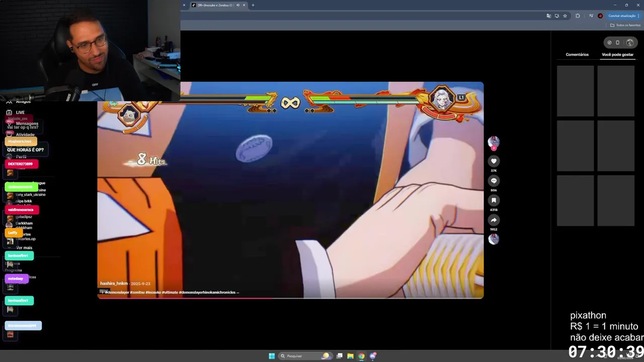Open LIVE in TikTok sidebar

coord(15,112)
